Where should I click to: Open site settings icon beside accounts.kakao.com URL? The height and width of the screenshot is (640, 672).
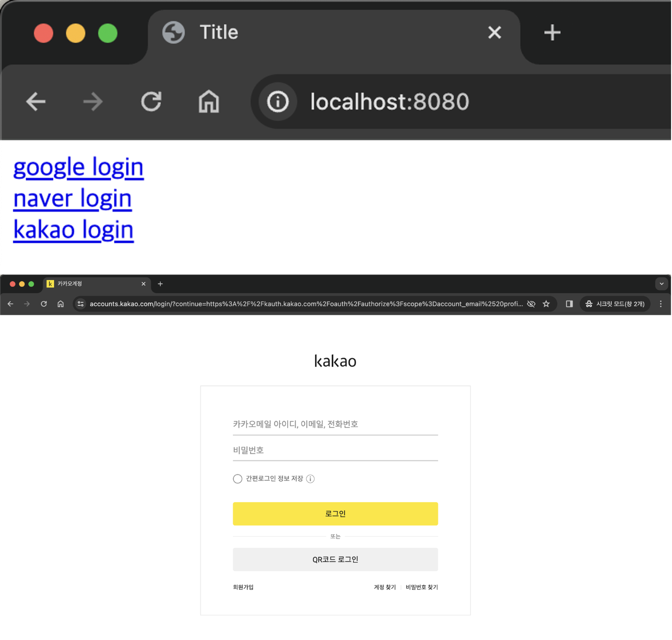point(81,304)
